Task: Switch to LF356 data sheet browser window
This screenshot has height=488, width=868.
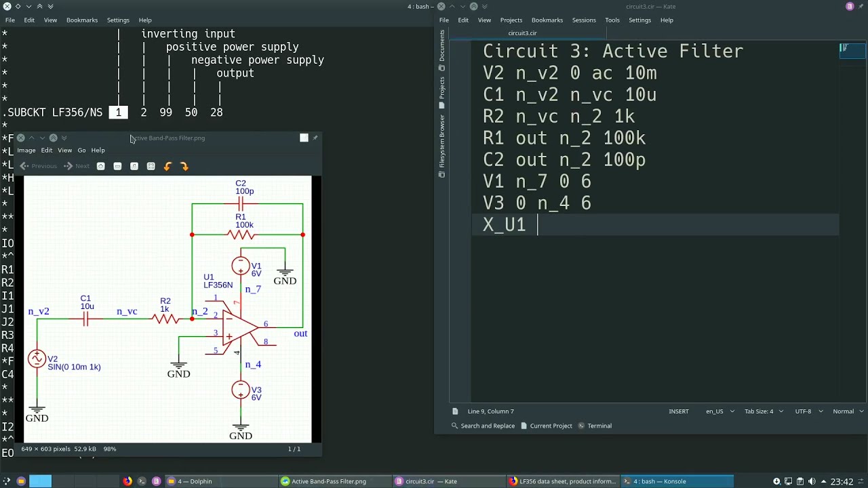Action: [563, 481]
